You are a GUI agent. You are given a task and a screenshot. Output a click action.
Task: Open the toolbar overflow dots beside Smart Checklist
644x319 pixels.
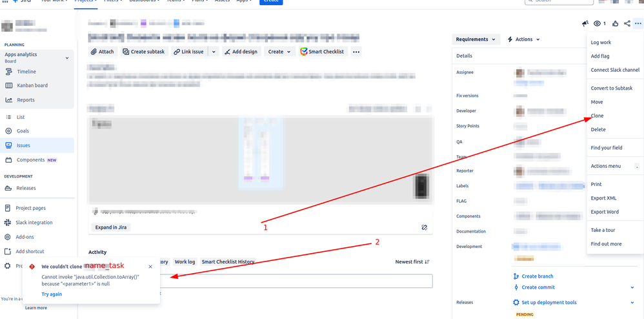(x=356, y=52)
